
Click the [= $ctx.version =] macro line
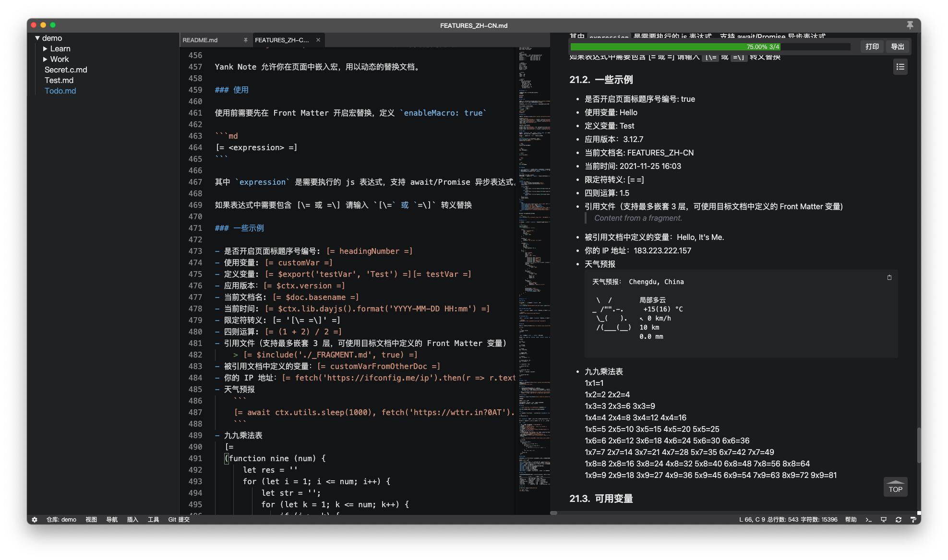(304, 286)
